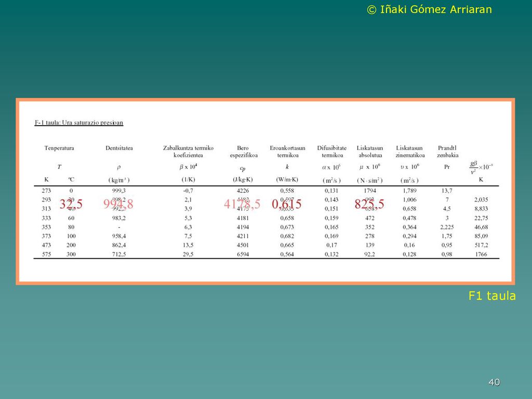Screen dimensions: 532x399
Task: Click the 'Bero espezifikoa' header
Action: [243, 151]
